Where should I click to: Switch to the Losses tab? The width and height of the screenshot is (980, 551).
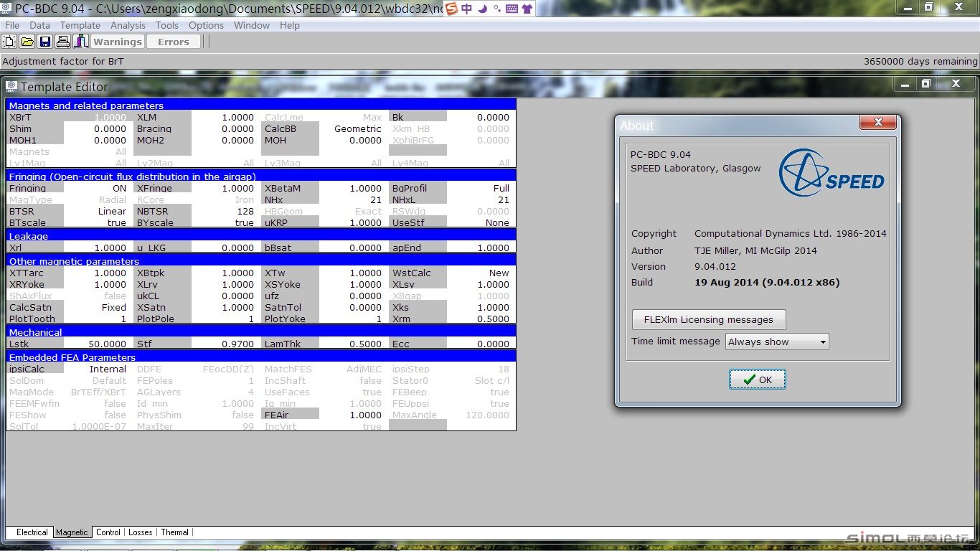pyautogui.click(x=140, y=532)
